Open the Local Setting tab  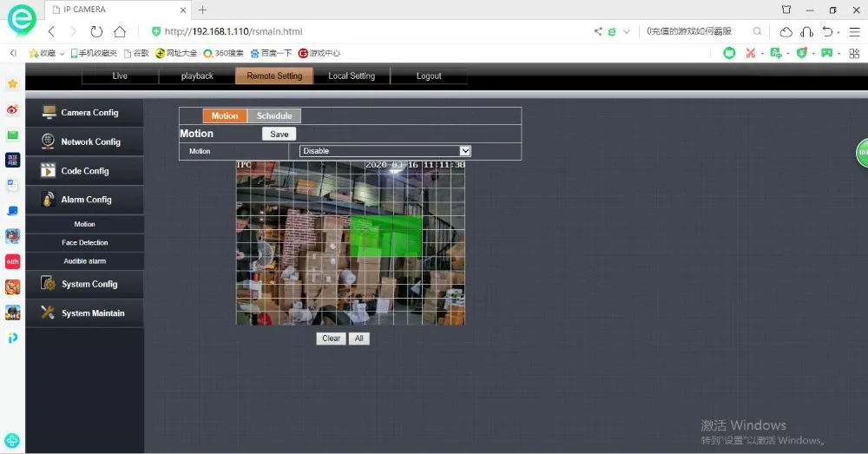tap(352, 76)
